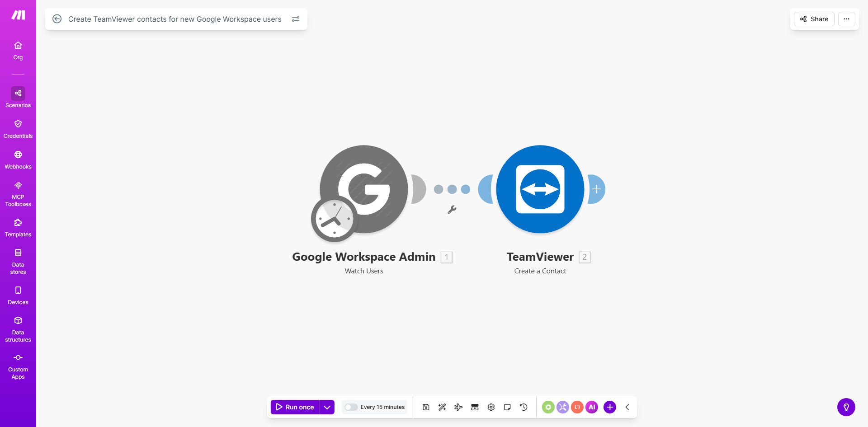Click the scenario title text
This screenshot has width=868, height=427.
click(175, 19)
